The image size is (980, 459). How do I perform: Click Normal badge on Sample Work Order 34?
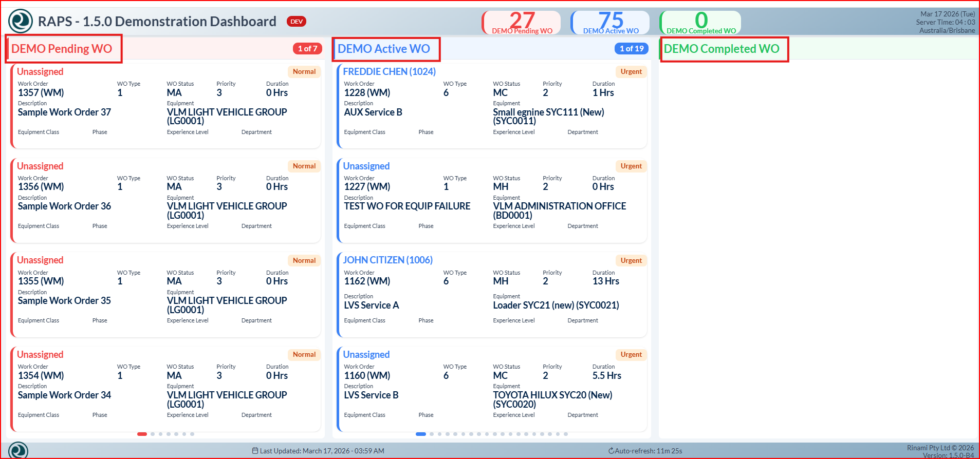[304, 355]
